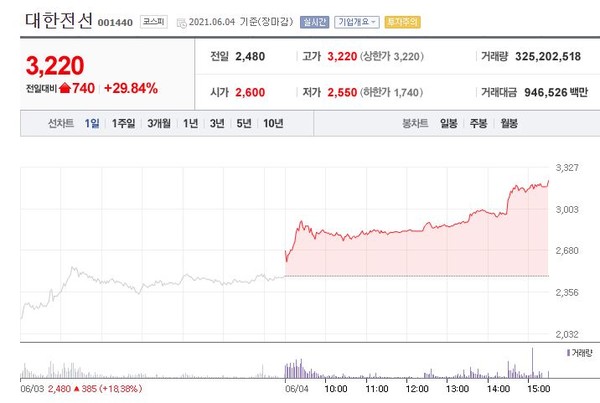The image size is (600, 403).
Task: Open the 기업개요 dropdown
Action: (x=364, y=20)
